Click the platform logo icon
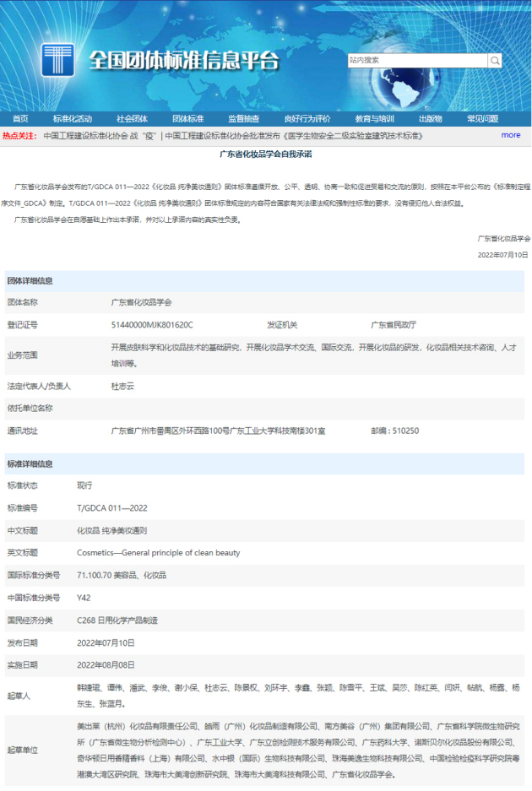532x791 pixels. [x=58, y=60]
